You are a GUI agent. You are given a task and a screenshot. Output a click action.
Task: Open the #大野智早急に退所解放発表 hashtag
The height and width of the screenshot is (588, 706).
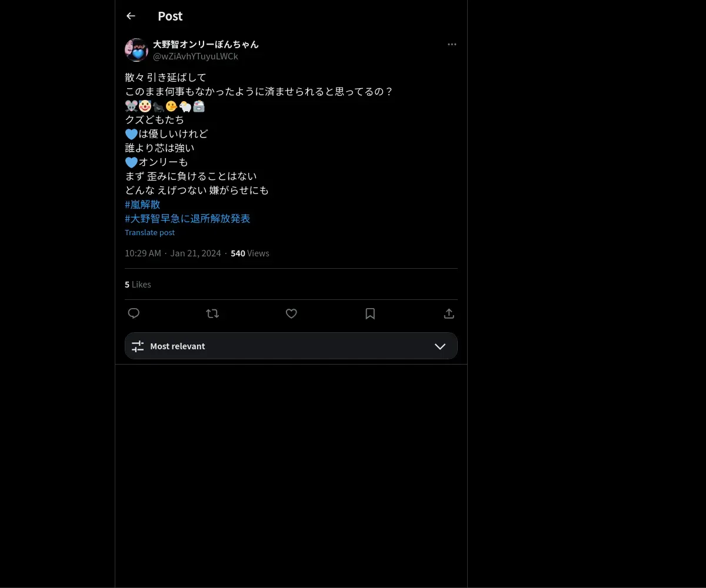coord(188,218)
